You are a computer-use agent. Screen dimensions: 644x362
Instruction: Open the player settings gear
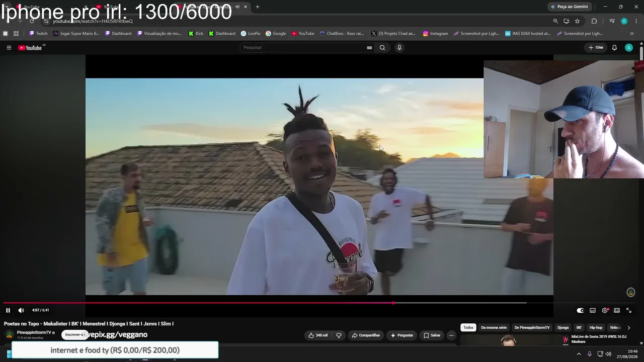(x=605, y=310)
